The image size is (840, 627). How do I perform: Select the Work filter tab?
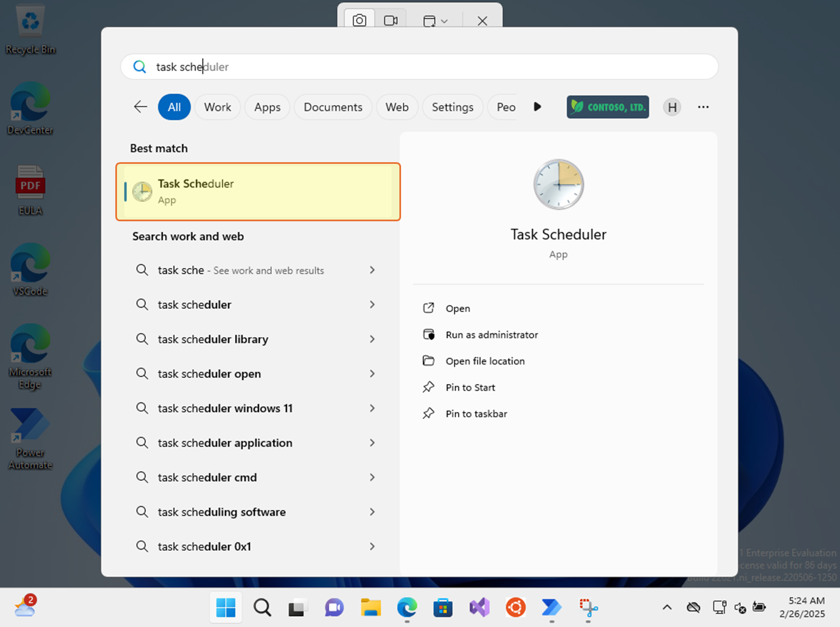click(x=217, y=107)
